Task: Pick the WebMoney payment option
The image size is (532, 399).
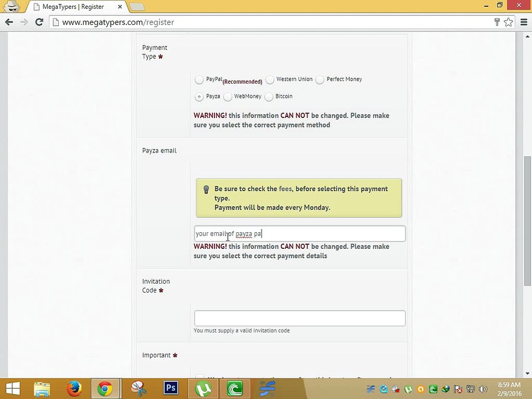Action: [228, 97]
